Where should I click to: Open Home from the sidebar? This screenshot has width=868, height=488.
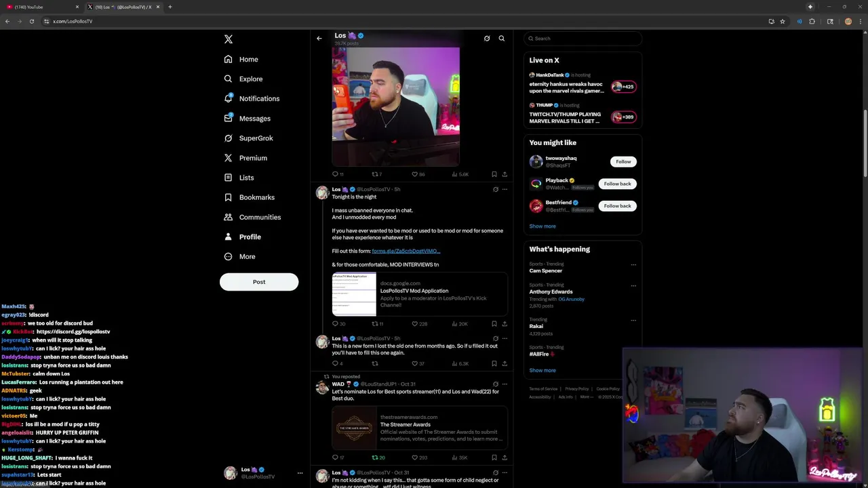[241, 60]
